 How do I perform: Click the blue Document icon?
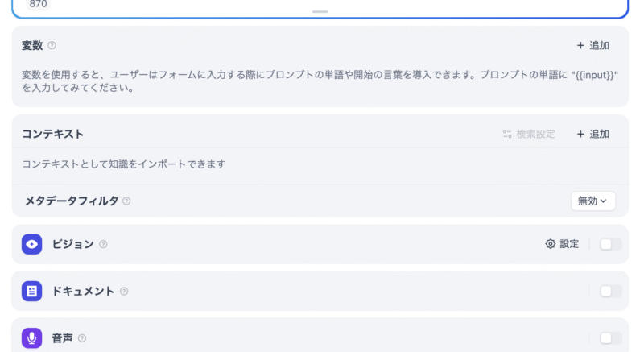click(x=31, y=292)
